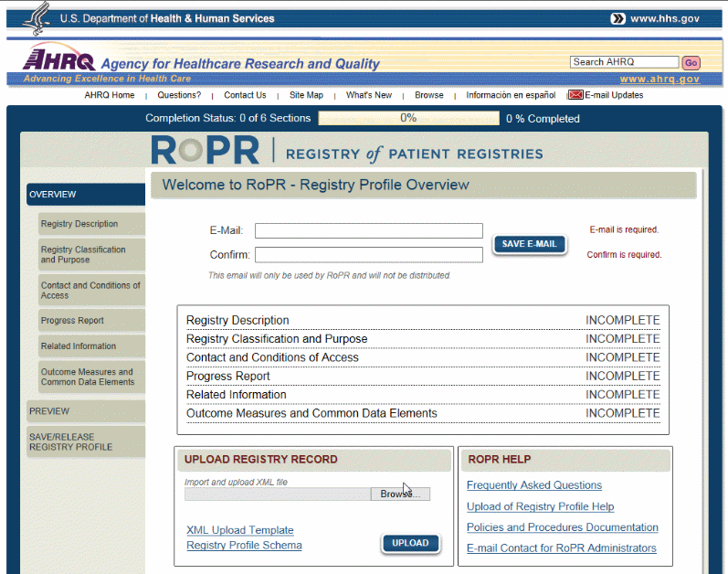Open the Registry Profile Schema link
This screenshot has width=728, height=574.
(244, 545)
